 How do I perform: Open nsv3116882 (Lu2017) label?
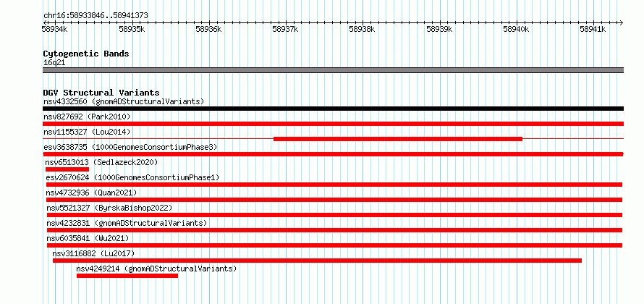[x=93, y=253]
